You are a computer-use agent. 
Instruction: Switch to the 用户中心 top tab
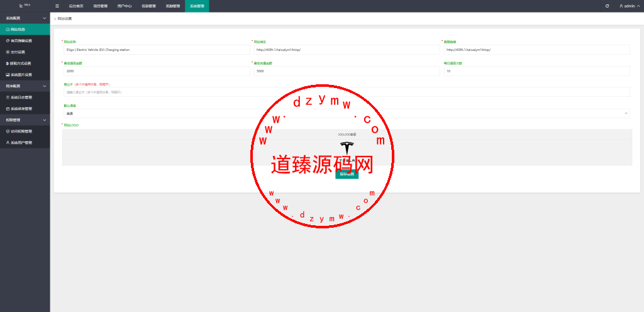click(x=125, y=6)
